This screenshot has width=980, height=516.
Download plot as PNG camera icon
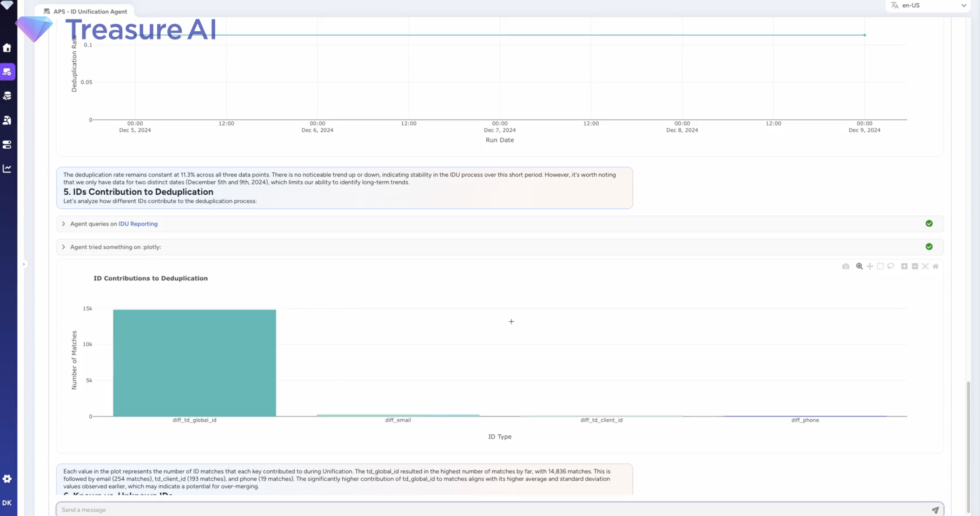point(846,266)
